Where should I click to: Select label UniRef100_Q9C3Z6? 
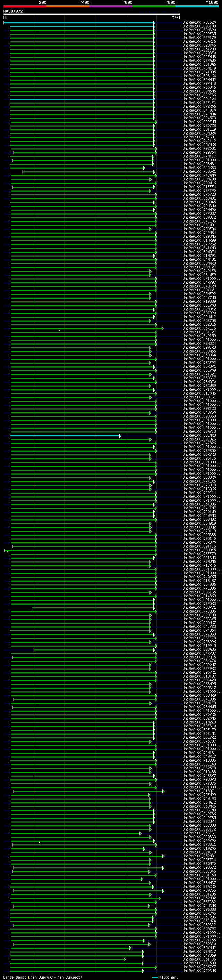coord(199,439)
